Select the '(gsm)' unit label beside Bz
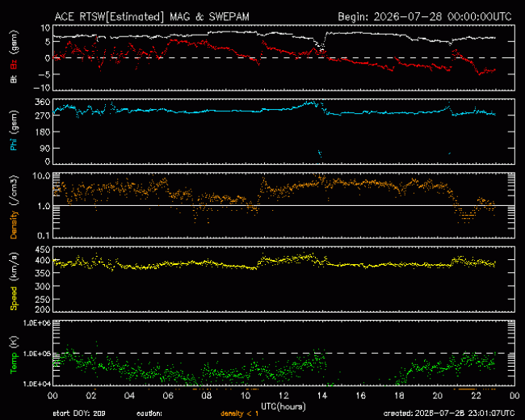The image size is (525, 420). coord(14,43)
